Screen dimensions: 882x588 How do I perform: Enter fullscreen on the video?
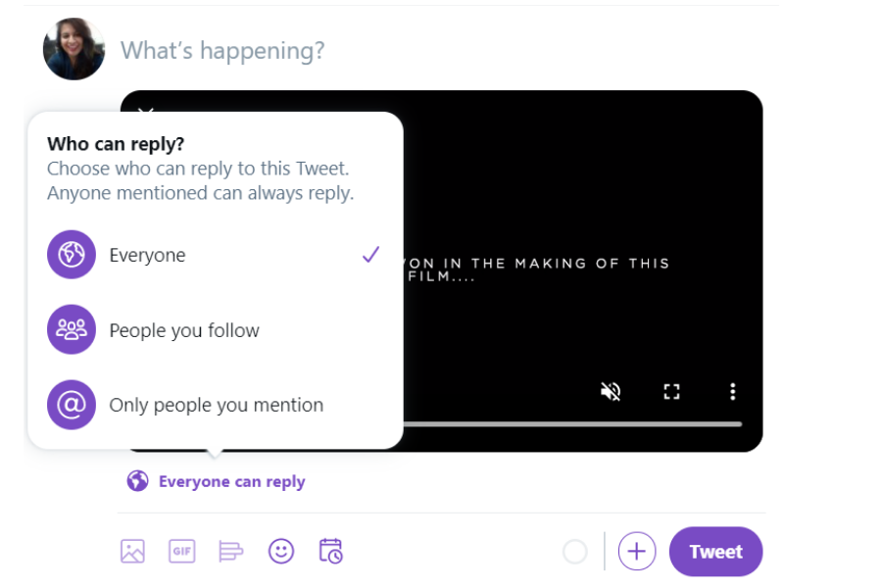[x=671, y=391]
